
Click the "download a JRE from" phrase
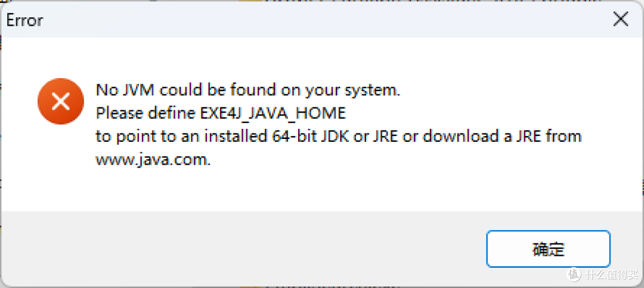coord(502,137)
